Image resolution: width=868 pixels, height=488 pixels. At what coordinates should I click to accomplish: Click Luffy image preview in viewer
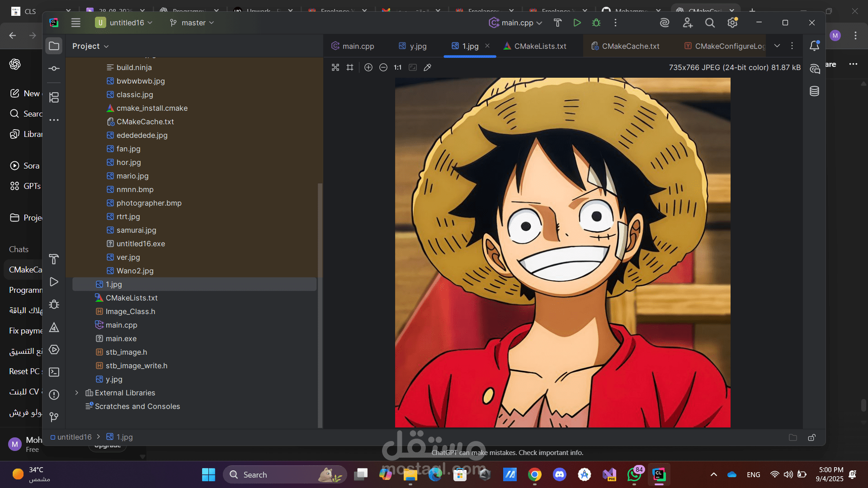point(562,252)
